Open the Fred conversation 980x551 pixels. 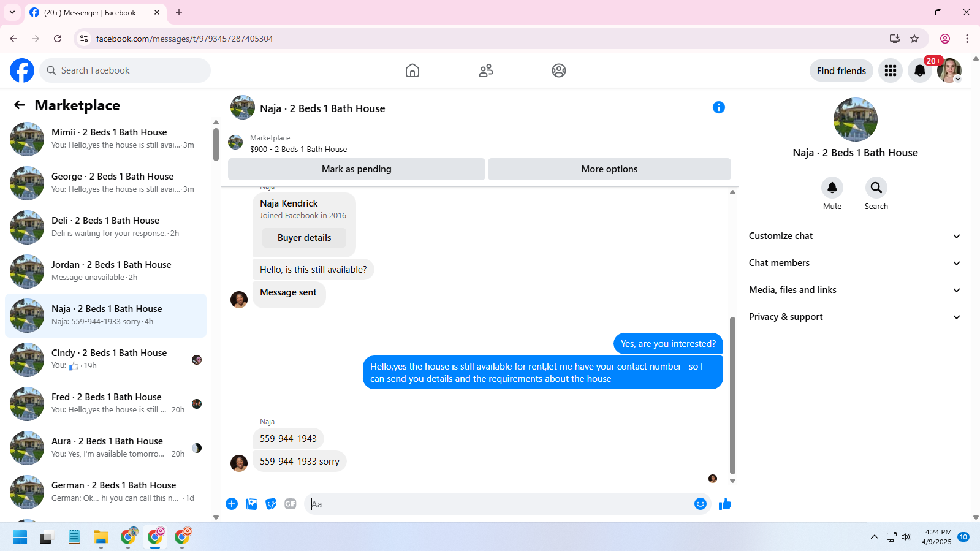[105, 404]
